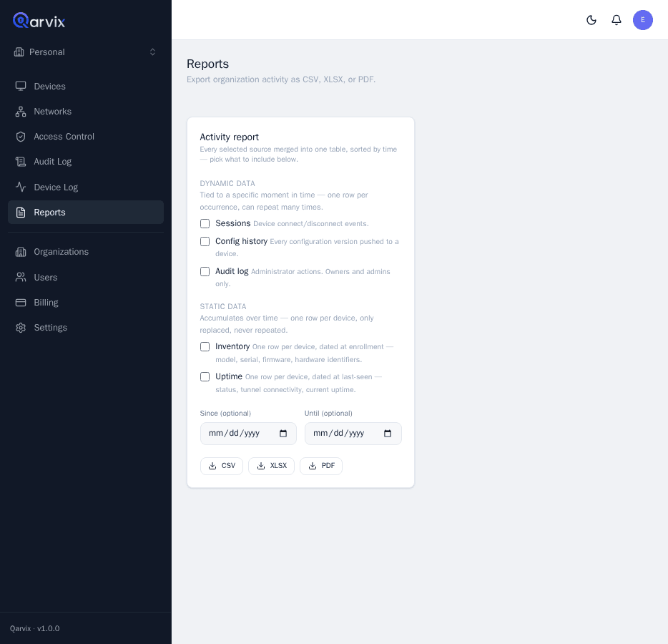Open the Device Log page
Viewport: 668px width, 644px height.
(x=86, y=187)
